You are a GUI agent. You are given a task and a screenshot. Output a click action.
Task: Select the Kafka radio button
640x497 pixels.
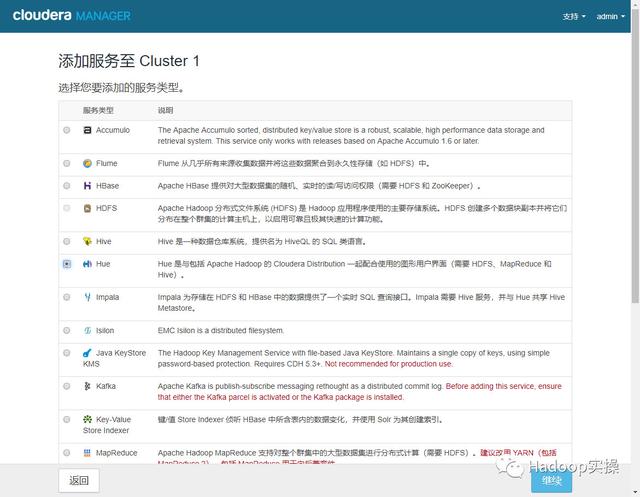coord(67,386)
